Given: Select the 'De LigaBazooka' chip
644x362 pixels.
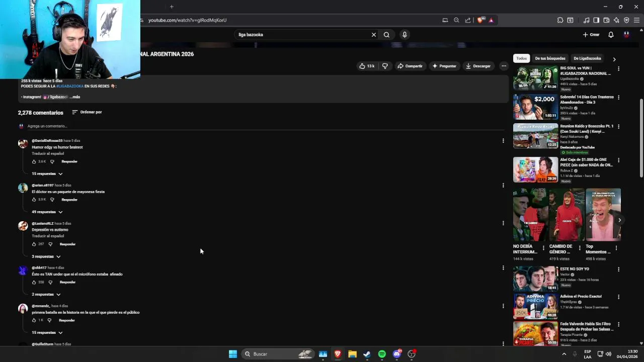Looking at the screenshot, I should (x=587, y=58).
